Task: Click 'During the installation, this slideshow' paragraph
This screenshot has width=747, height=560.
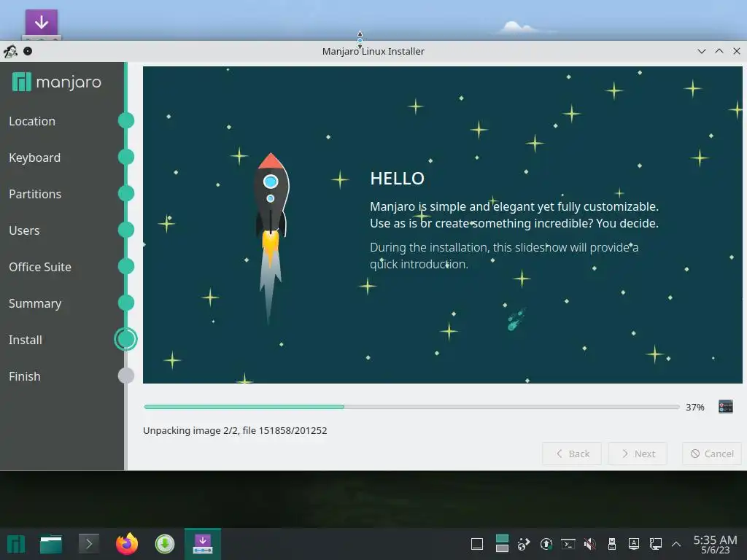Action: coord(504,256)
